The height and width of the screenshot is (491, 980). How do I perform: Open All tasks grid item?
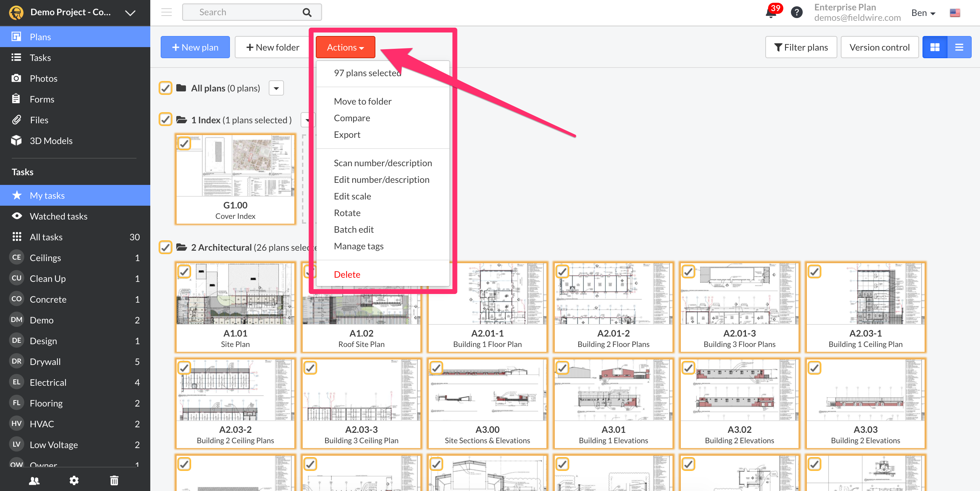click(x=75, y=237)
